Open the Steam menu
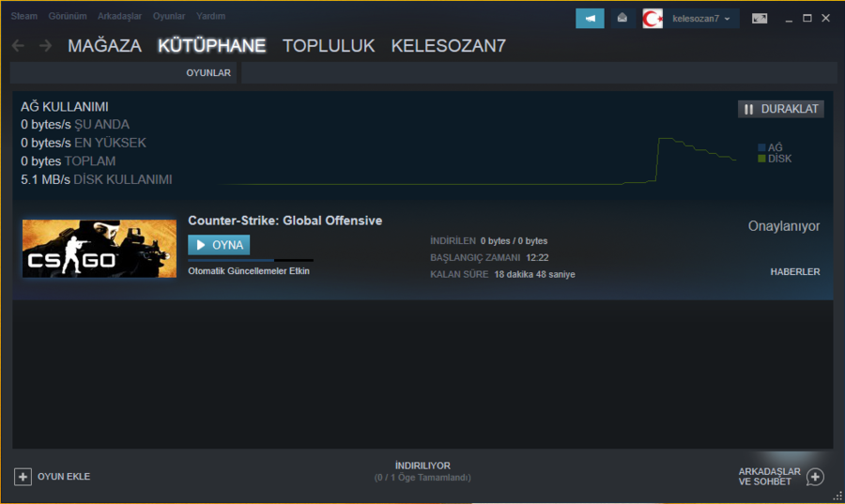This screenshot has height=504, width=845. 24,16
